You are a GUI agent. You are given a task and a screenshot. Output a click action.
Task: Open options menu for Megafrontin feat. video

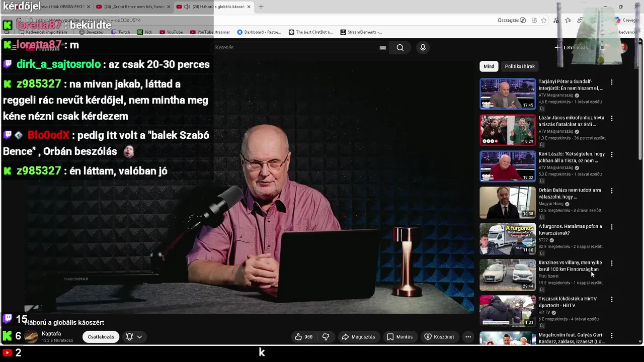(x=612, y=335)
